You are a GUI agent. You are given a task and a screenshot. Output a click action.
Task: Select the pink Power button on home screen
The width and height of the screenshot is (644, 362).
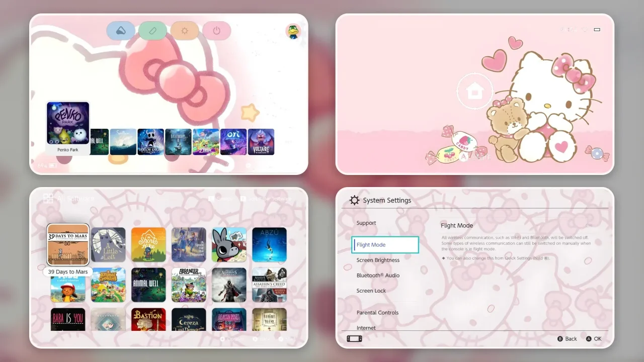[217, 31]
